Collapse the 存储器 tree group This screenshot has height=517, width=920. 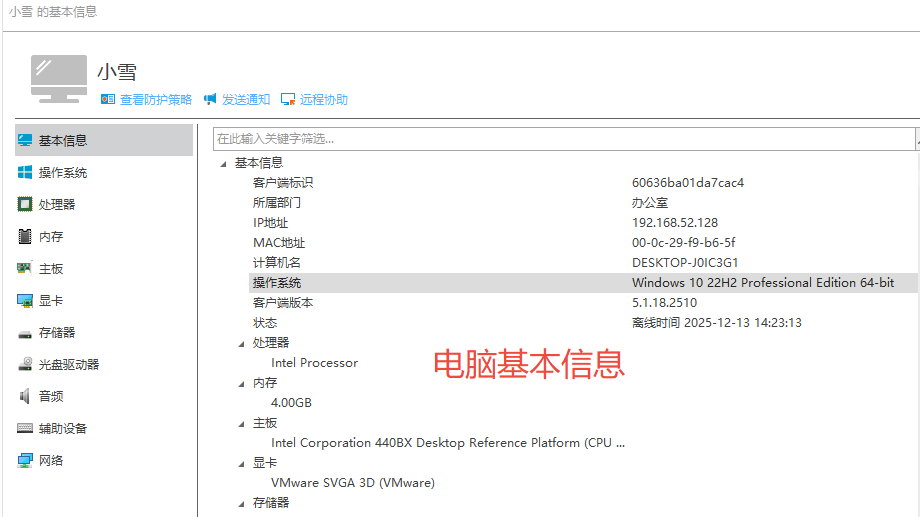[241, 504]
